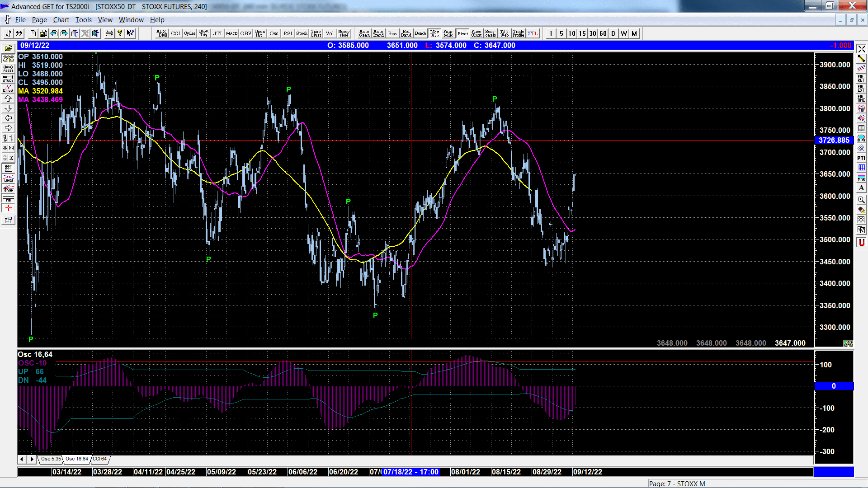Viewport: 868px width, 488px height.
Task: Select the Elliott wave tool in sidebar
Action: pyautogui.click(x=8, y=88)
